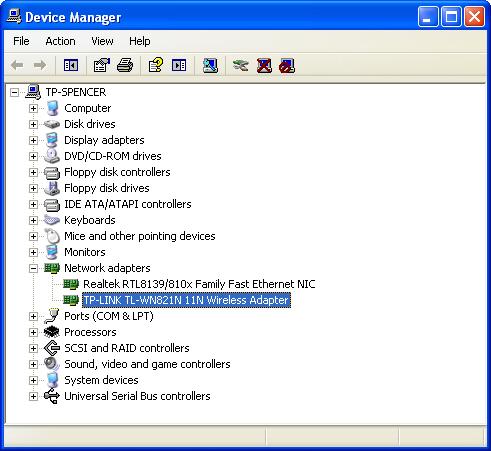Collapse the Network adapters node

[33, 268]
